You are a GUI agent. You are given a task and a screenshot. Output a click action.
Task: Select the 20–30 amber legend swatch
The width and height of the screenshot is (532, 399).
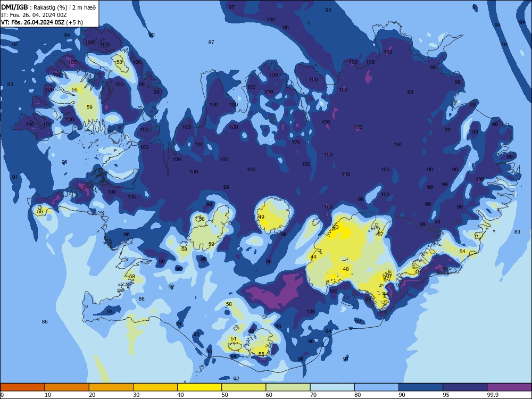click(x=111, y=387)
